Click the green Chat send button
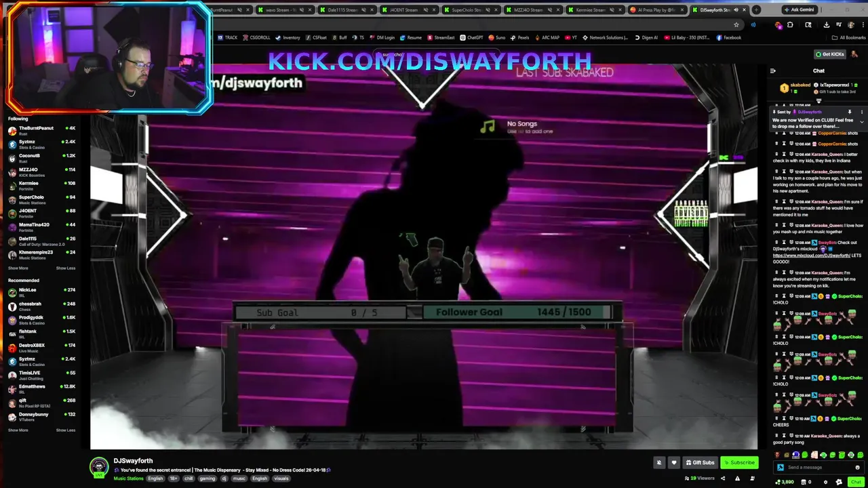868x488 pixels. (855, 482)
